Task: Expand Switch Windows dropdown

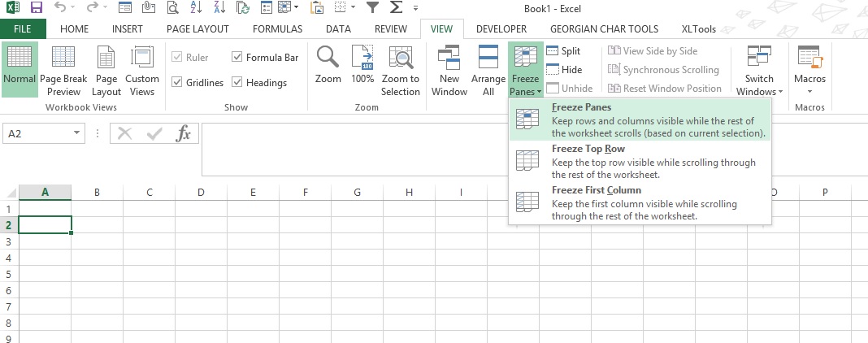Action: [759, 69]
